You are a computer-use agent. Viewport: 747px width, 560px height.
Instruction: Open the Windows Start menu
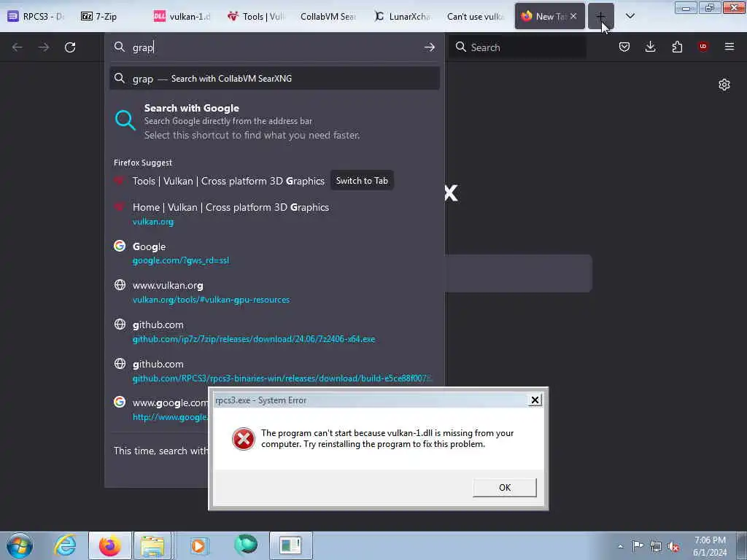[x=20, y=545]
